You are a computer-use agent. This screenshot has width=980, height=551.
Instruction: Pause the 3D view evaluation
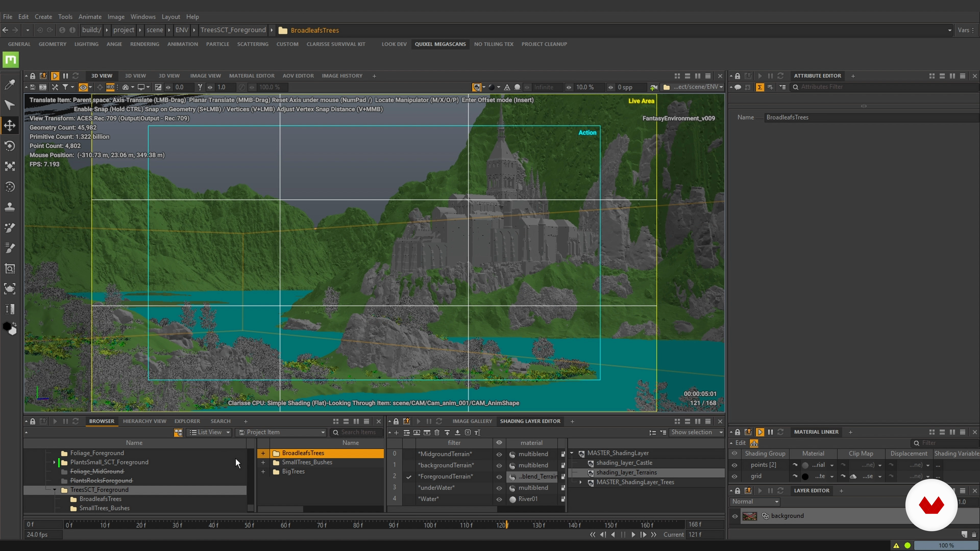65,76
